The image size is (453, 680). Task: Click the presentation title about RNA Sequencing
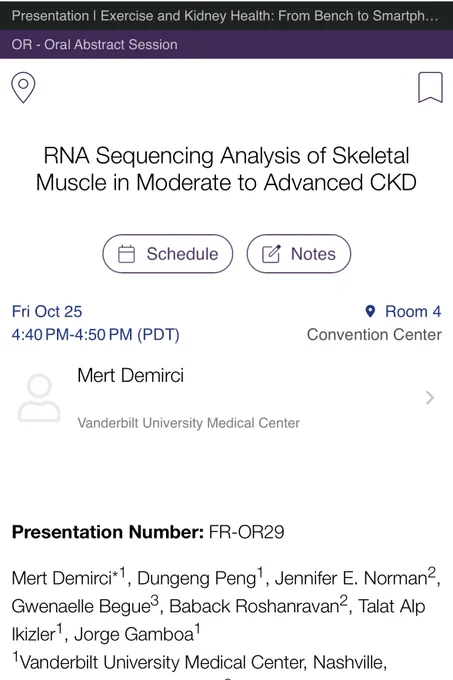pos(226,169)
